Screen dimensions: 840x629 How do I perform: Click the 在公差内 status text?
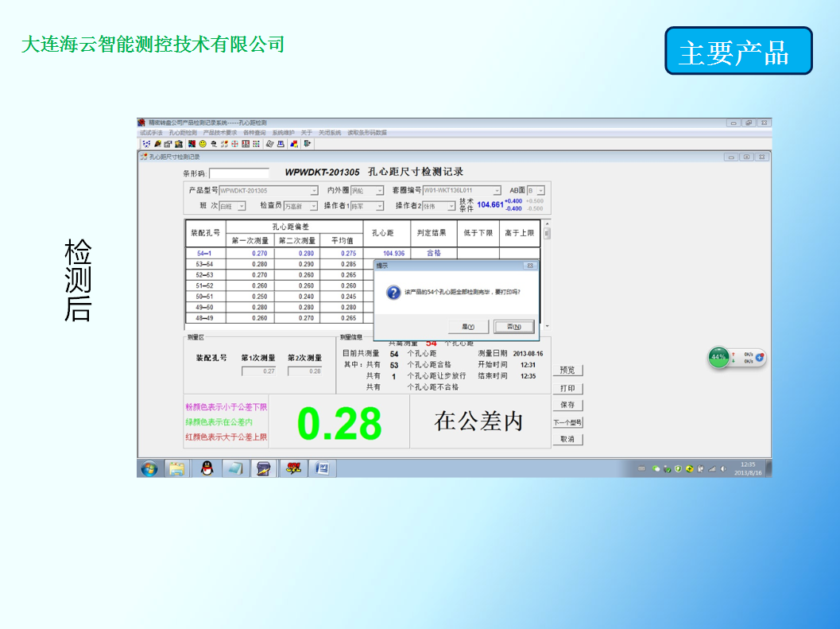(x=478, y=421)
